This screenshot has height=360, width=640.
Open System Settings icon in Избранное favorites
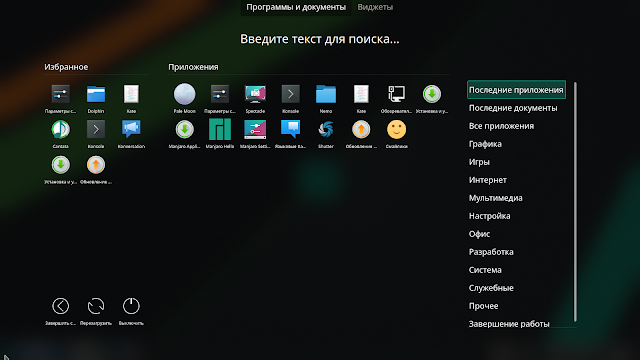point(60,94)
